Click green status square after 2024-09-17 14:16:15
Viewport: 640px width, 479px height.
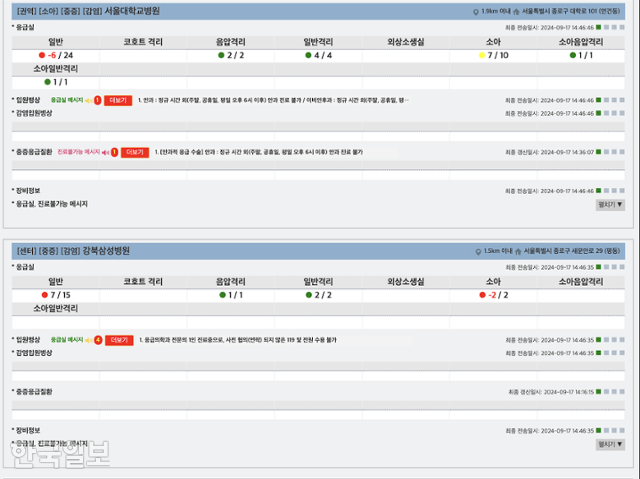click(598, 392)
